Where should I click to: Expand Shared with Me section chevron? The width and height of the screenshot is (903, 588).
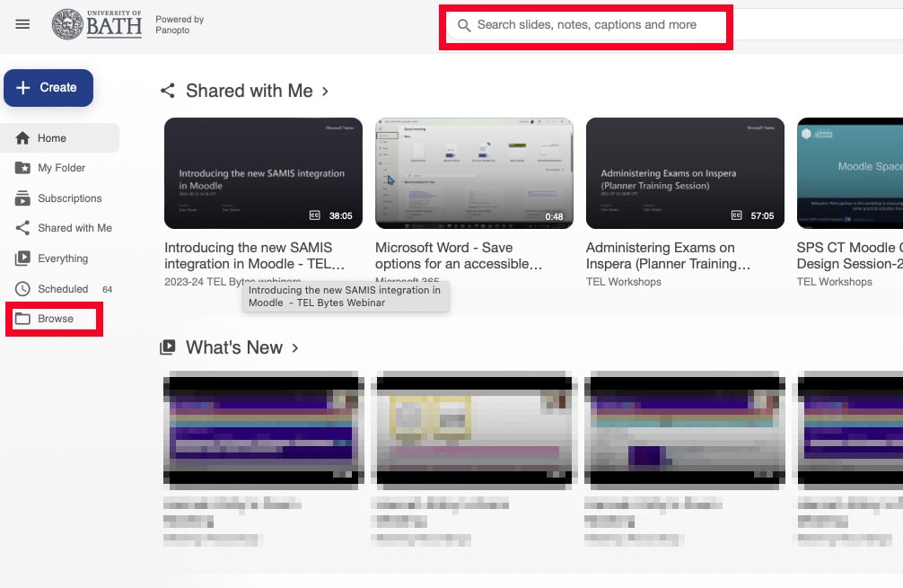tap(325, 92)
